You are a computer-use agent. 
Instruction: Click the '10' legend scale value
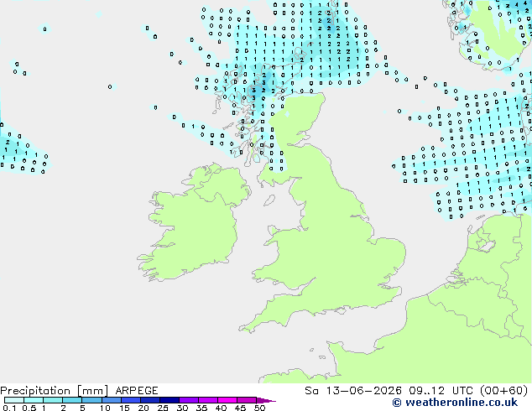click(105, 408)
